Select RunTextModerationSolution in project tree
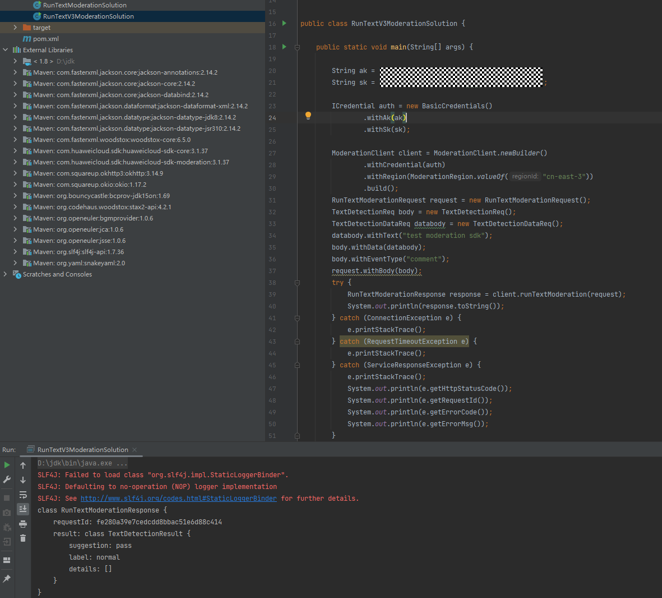 coord(84,5)
